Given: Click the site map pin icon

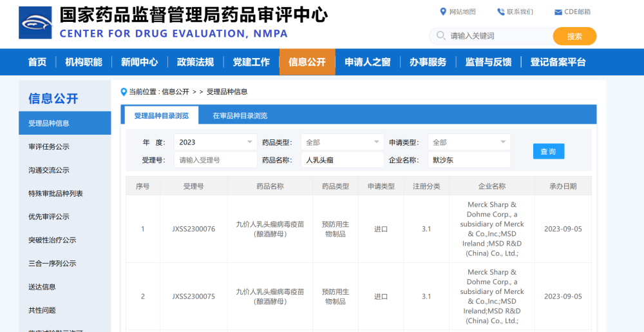Looking at the screenshot, I should [443, 12].
